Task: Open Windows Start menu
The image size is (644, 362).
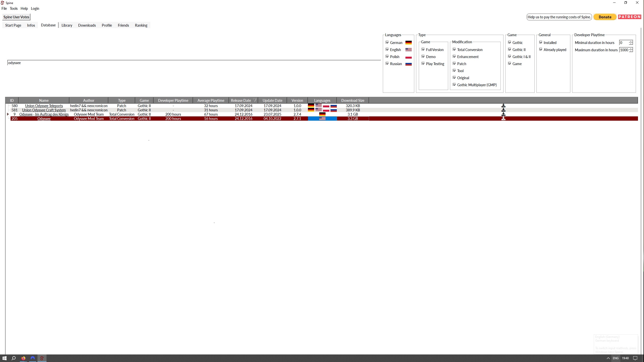Action: 4,358
